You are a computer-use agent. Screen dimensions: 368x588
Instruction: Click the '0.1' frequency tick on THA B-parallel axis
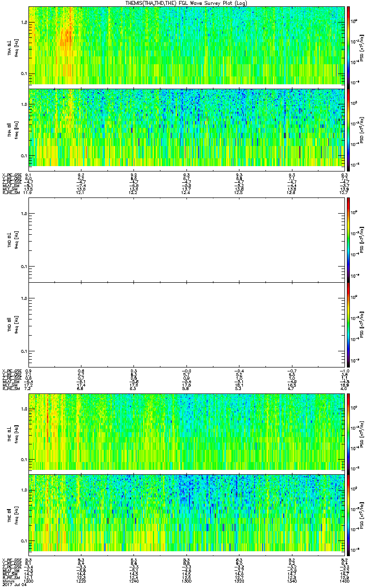(24, 156)
